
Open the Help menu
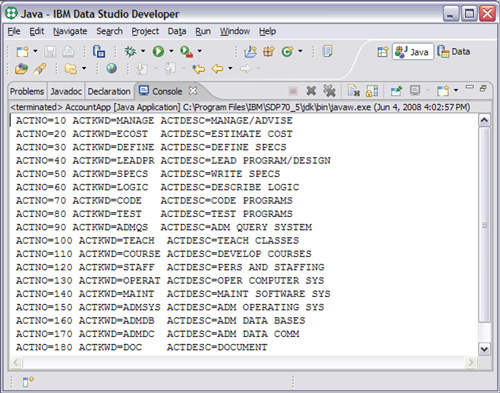click(267, 31)
